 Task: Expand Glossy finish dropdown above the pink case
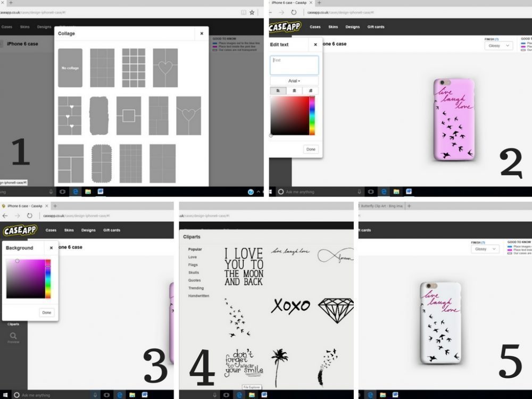click(x=498, y=46)
